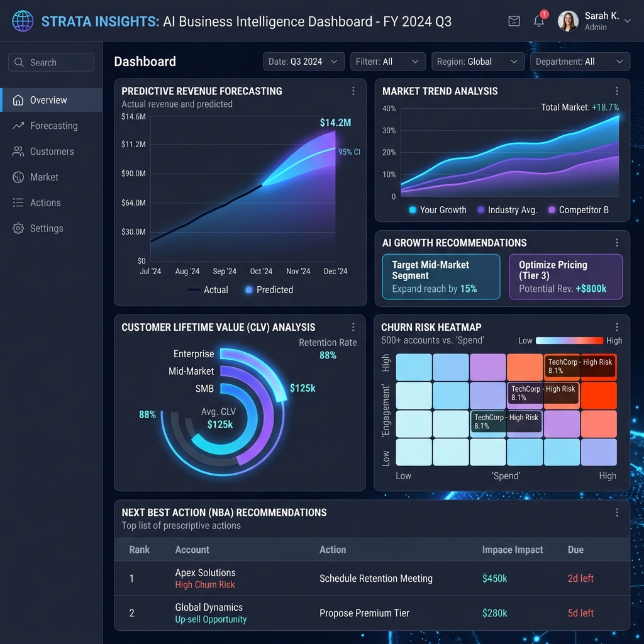Viewport: 644px width, 644px height.
Task: Click the 5d left due value
Action: [x=580, y=613]
